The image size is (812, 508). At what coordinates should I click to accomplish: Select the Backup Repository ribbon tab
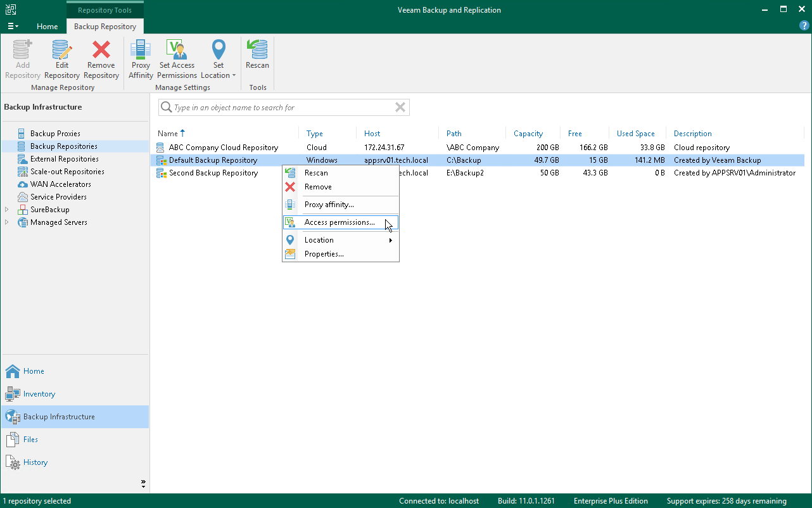[105, 27]
